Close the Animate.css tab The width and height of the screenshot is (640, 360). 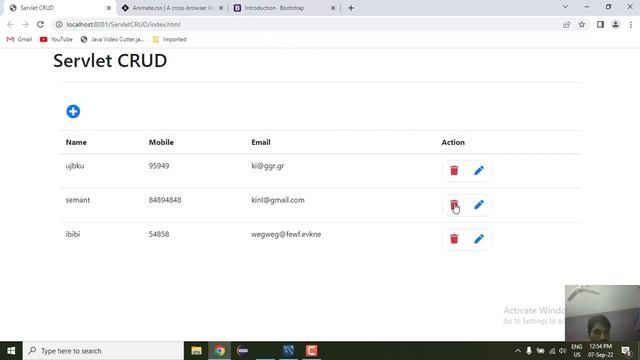[221, 8]
